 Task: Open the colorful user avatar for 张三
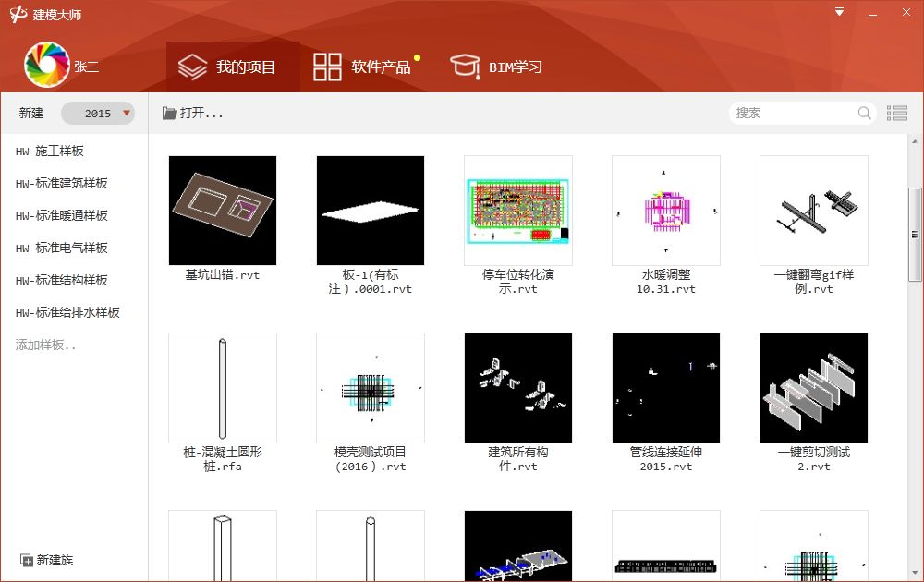coord(47,65)
